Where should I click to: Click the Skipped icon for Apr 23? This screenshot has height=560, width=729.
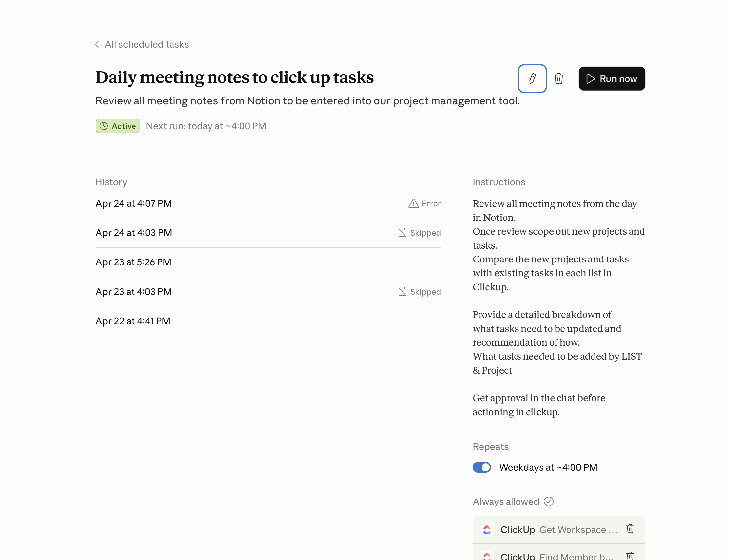(x=402, y=292)
